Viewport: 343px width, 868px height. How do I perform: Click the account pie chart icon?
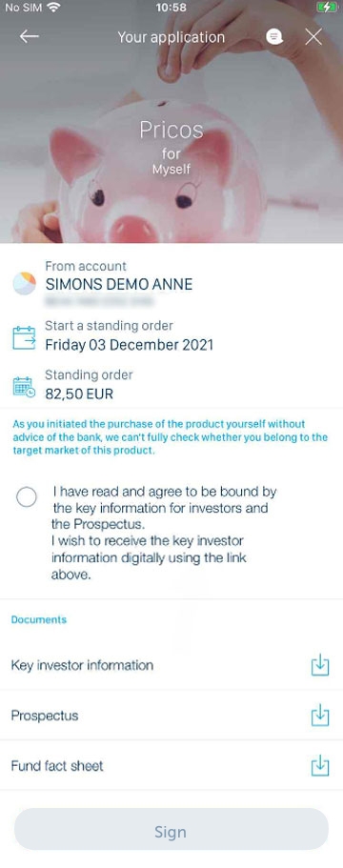coord(24,283)
